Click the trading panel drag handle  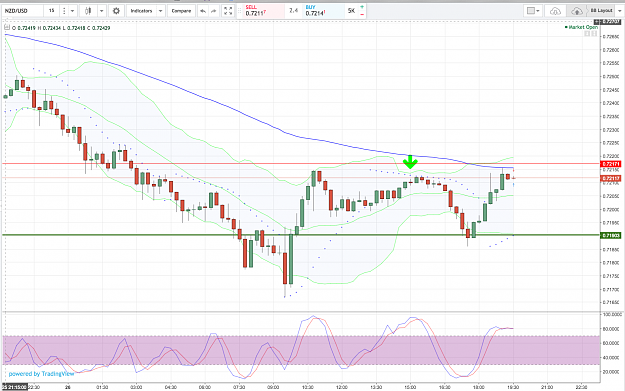click(x=240, y=11)
